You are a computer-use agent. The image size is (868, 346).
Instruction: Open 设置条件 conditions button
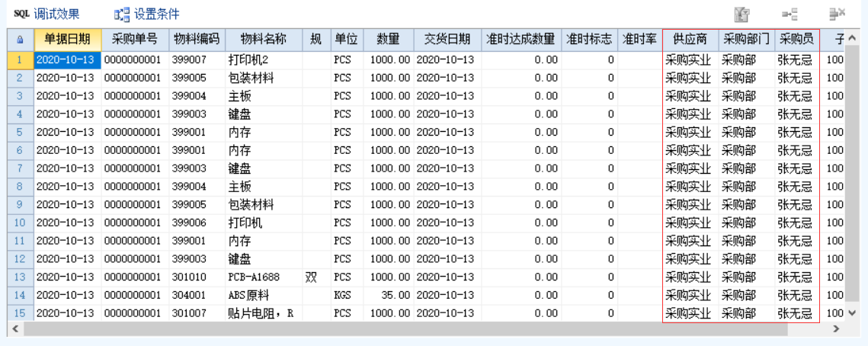tap(146, 14)
